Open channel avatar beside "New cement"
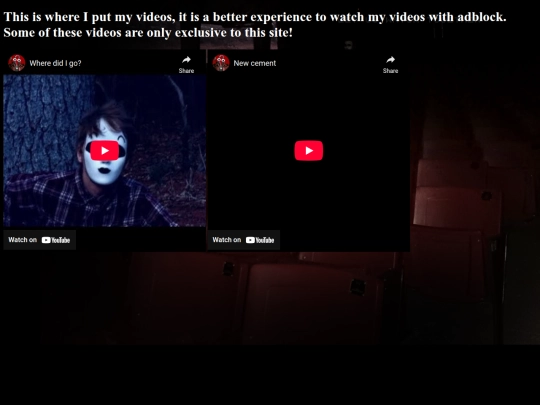The height and width of the screenshot is (405, 540). (x=221, y=63)
